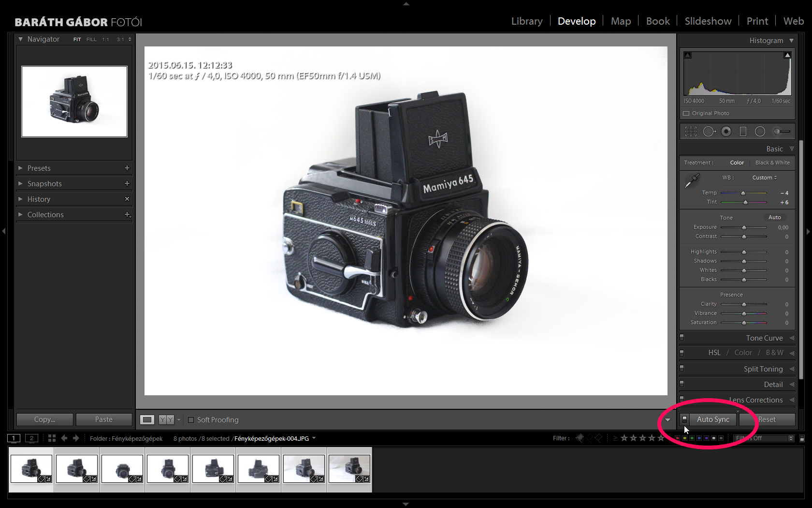Add a new collection with plus icon
Viewport: 812px width, 508px height.
(x=128, y=214)
